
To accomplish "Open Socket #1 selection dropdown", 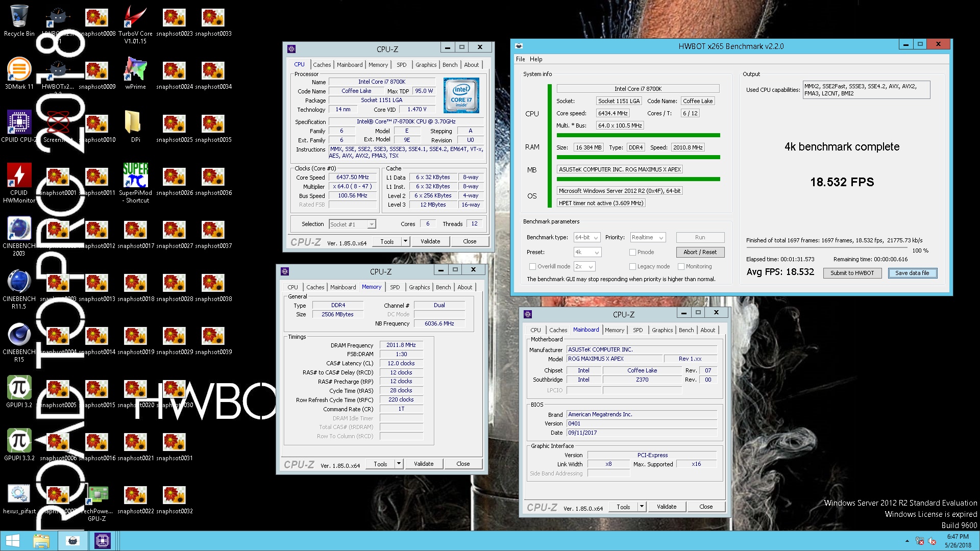I will pyautogui.click(x=352, y=224).
